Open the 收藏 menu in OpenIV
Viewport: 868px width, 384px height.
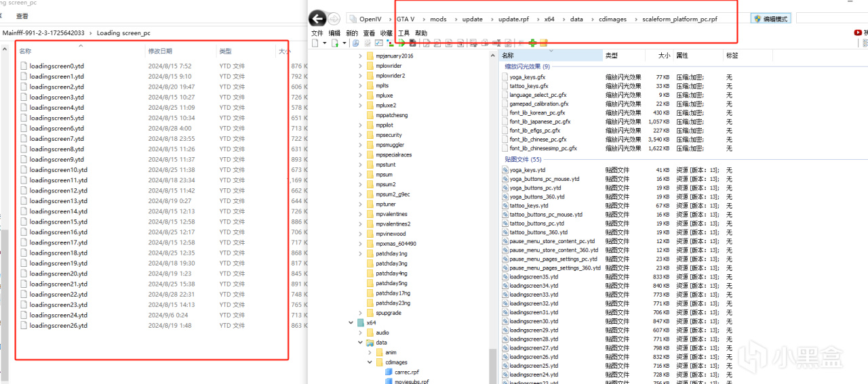click(x=387, y=33)
